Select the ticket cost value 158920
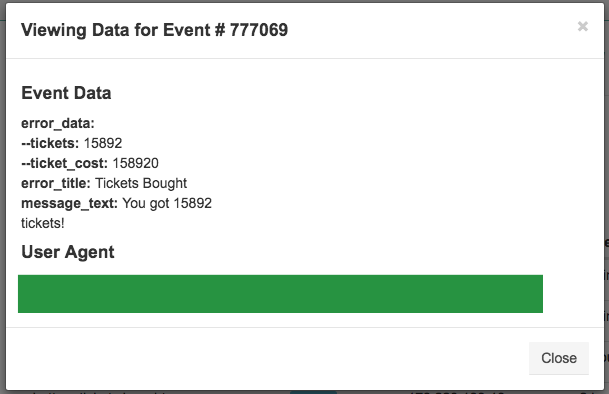The width and height of the screenshot is (609, 394). click(136, 163)
